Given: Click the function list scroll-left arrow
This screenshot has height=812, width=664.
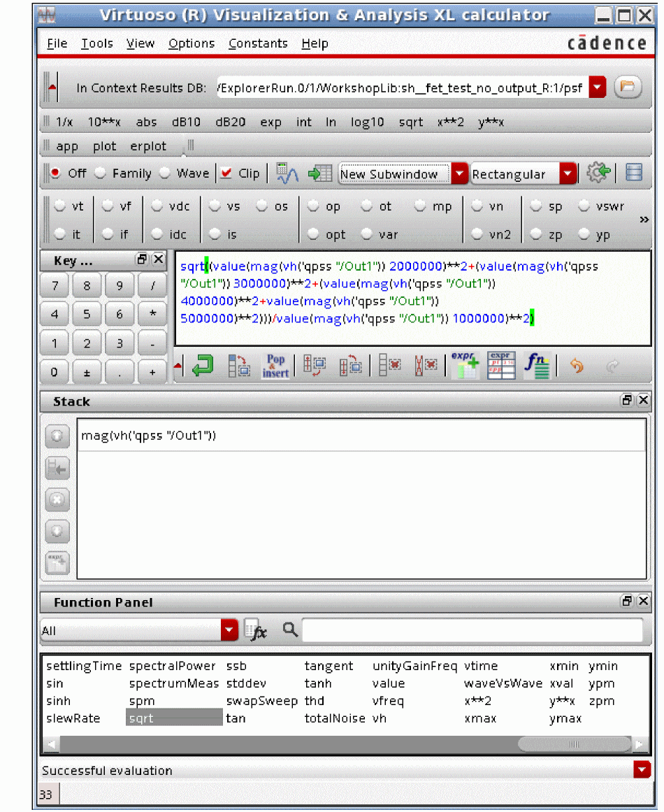Looking at the screenshot, I should [x=51, y=743].
